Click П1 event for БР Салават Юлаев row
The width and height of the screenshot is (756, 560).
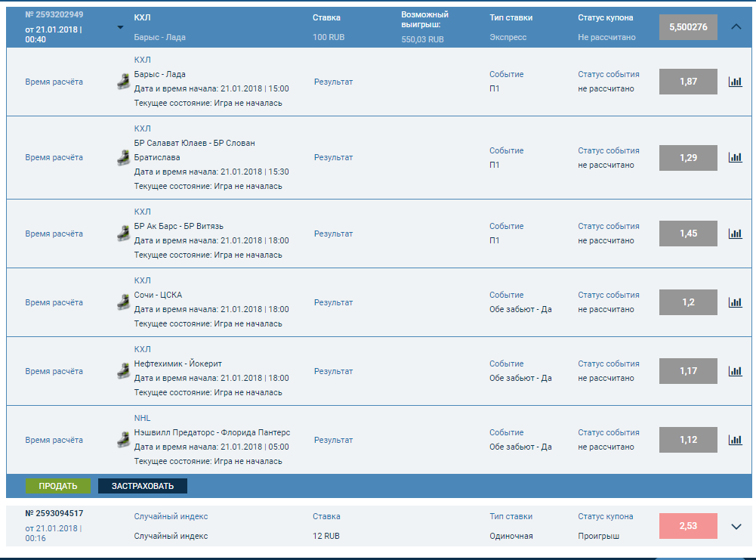click(x=494, y=165)
